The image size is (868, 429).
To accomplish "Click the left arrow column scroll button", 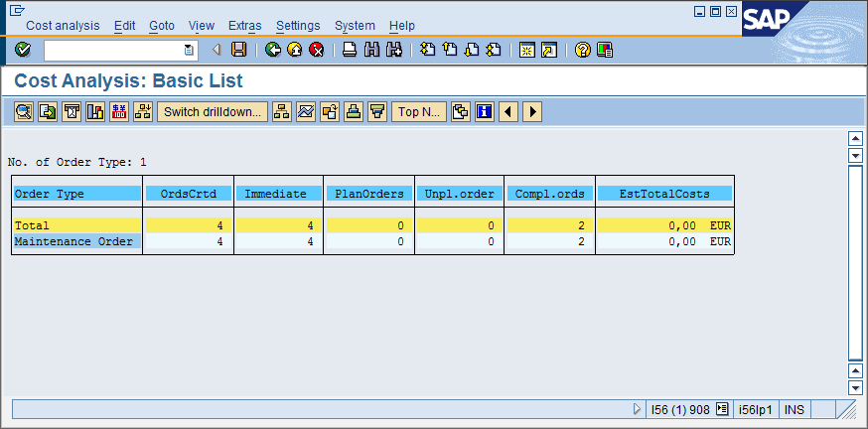I will click(508, 112).
